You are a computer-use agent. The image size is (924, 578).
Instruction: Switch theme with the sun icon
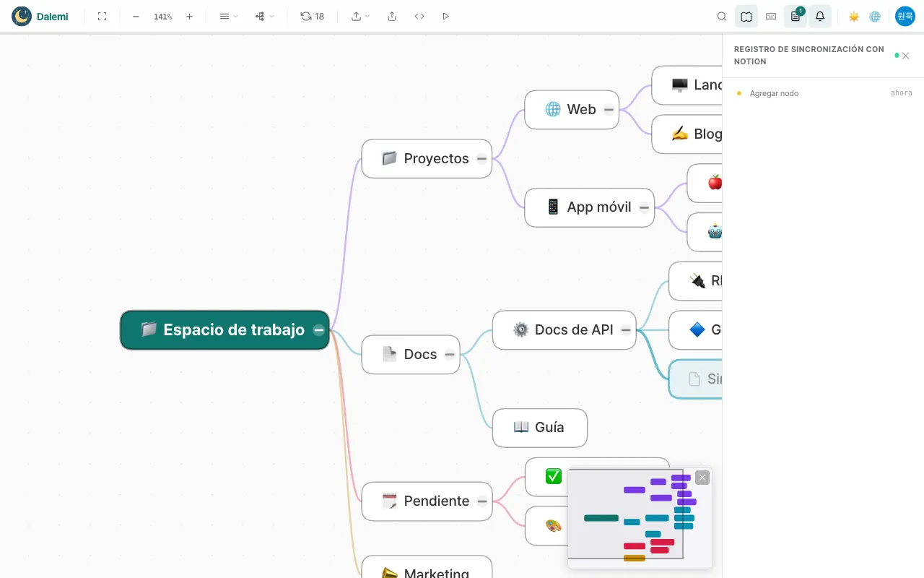tap(854, 16)
